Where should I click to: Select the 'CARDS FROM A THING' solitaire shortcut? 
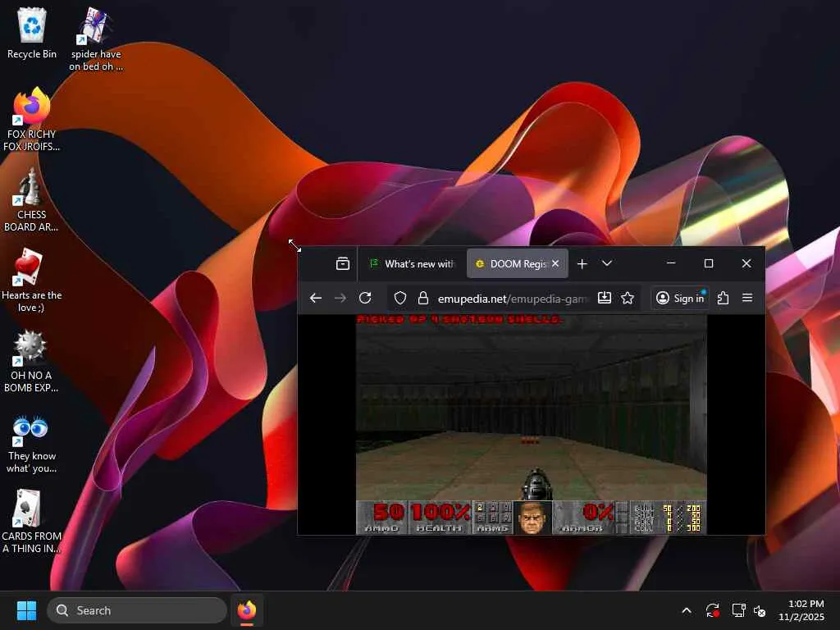point(32,521)
